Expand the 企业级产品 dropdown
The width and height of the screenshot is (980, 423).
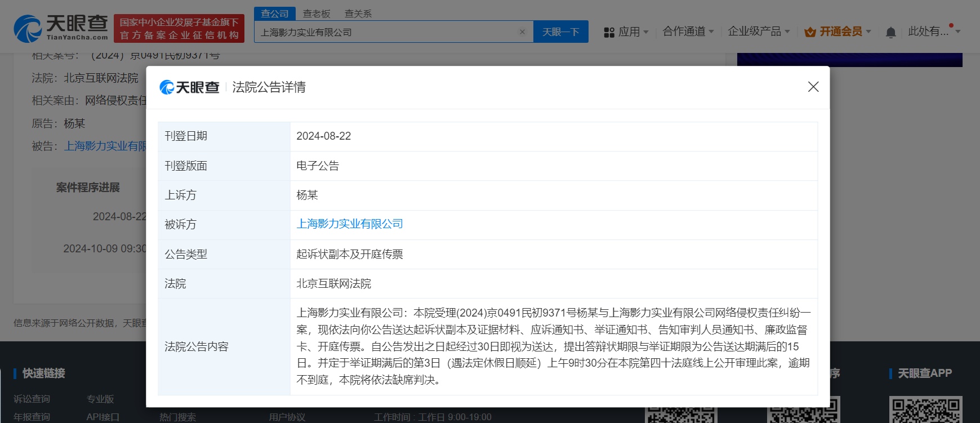click(x=759, y=32)
